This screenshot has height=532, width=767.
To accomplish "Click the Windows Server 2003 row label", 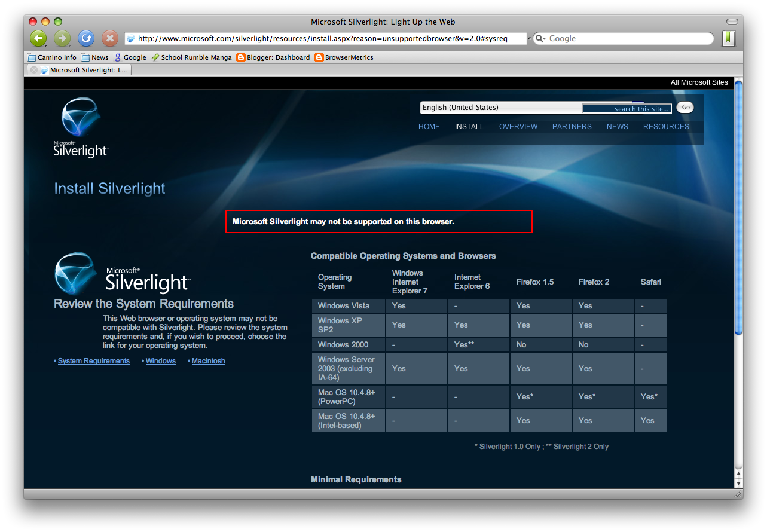I will click(x=347, y=369).
